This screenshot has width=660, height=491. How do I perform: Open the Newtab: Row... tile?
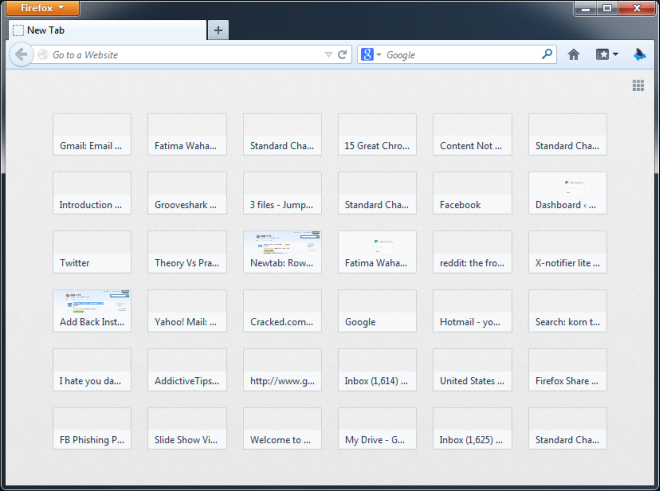tap(282, 252)
